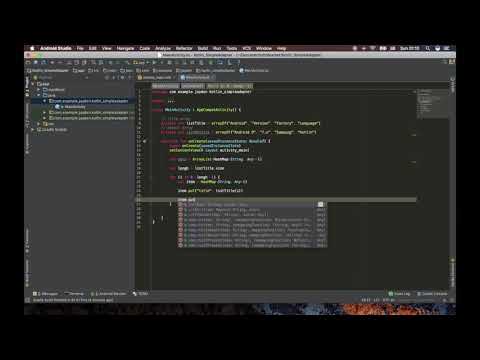Select the app module in project tree
480x360 pixels.
click(x=43, y=84)
